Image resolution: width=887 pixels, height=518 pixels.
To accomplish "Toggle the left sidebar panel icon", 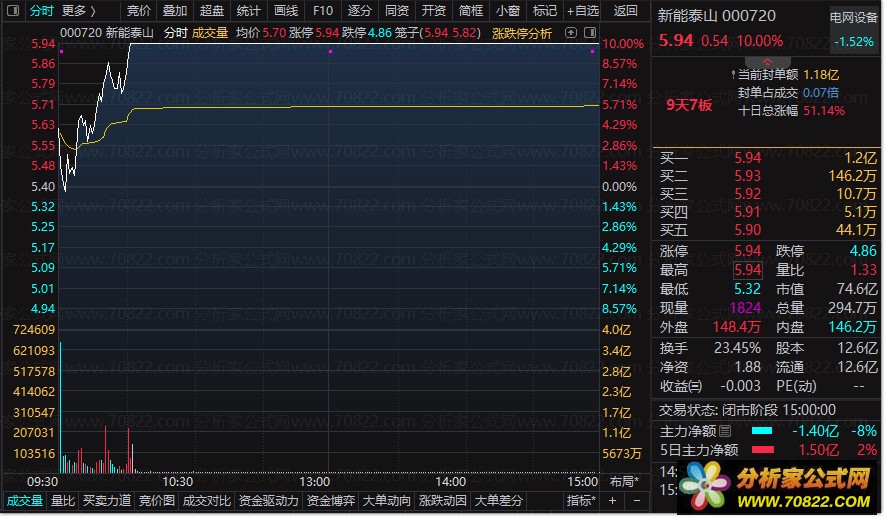I will click(x=12, y=10).
